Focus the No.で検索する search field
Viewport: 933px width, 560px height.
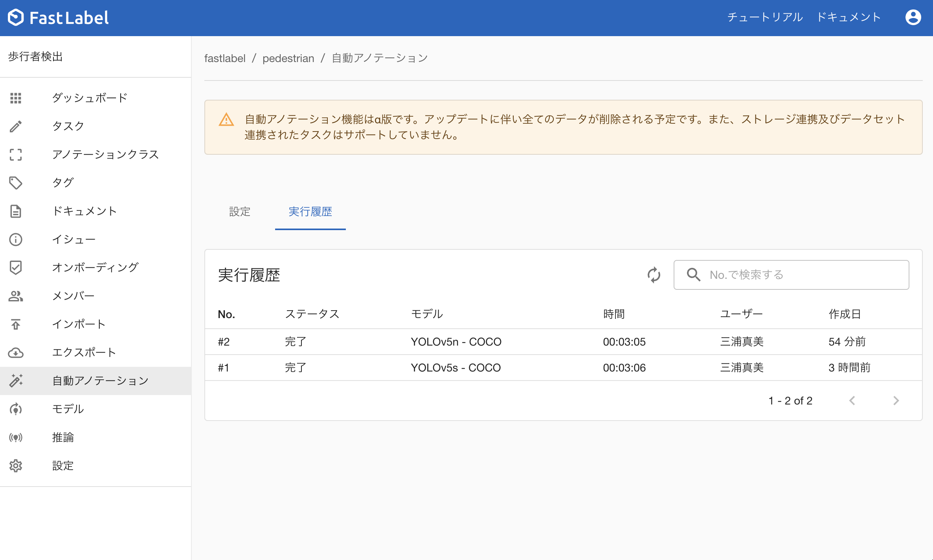791,275
